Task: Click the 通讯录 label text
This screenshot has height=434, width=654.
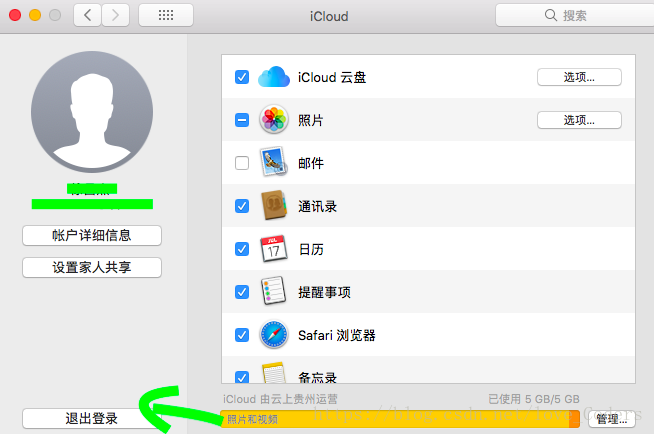Action: pos(317,206)
